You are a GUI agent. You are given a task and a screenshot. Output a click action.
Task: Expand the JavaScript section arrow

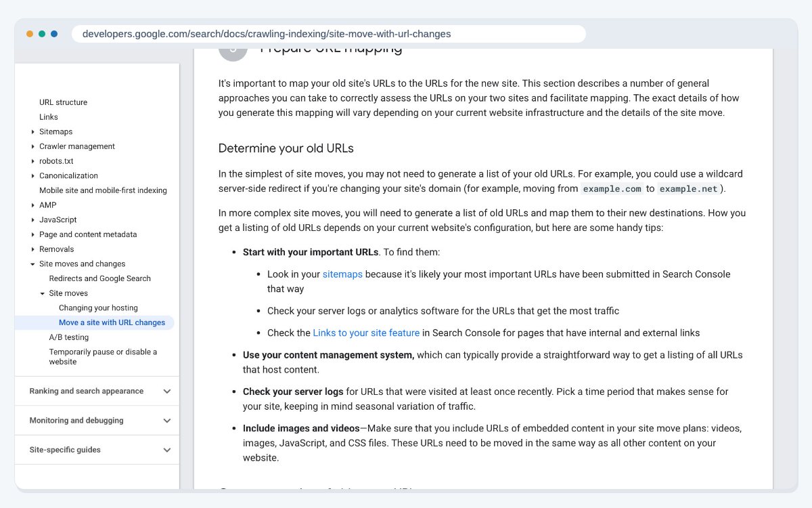[32, 220]
